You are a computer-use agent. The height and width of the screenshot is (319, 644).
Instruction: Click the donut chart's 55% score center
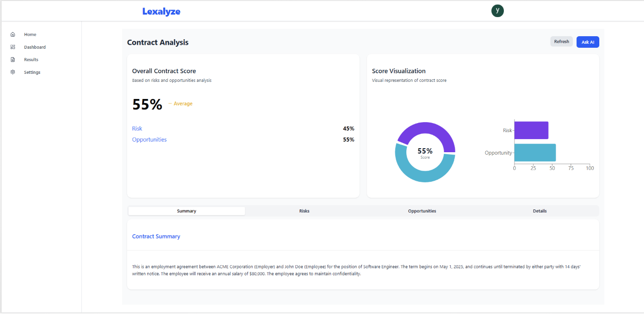pyautogui.click(x=425, y=151)
